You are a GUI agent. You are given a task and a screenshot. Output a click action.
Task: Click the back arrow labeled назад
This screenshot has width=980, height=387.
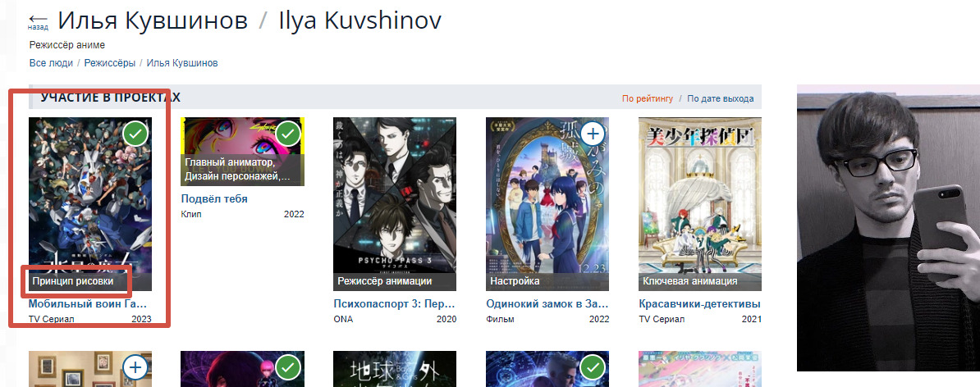[38, 22]
